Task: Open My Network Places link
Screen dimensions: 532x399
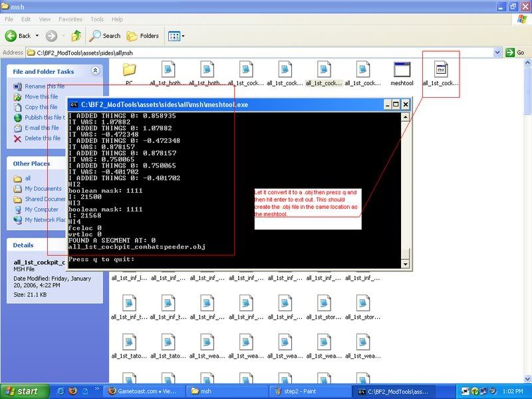Action: point(39,220)
